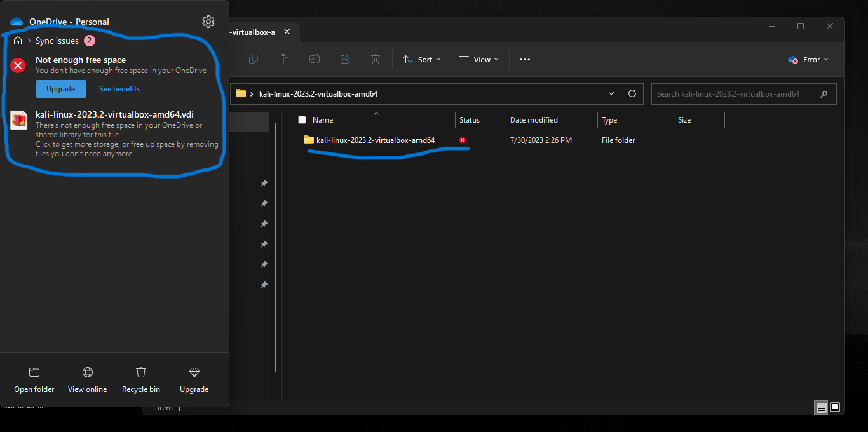
Task: Open the View dropdown
Action: pos(478,59)
